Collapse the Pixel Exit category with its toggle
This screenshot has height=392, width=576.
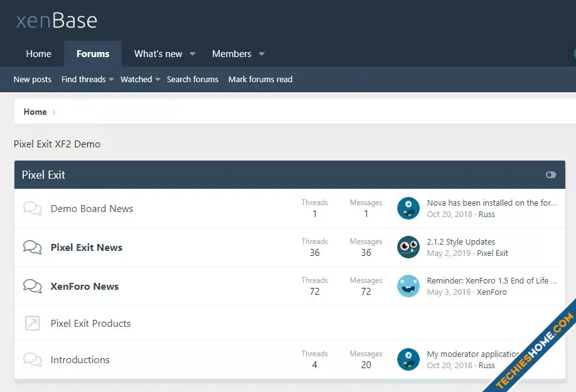551,175
